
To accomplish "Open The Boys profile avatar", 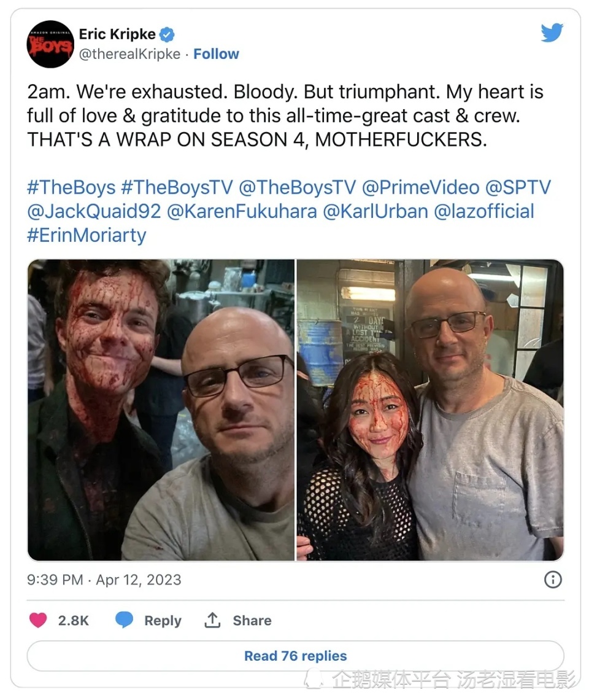I will point(50,44).
